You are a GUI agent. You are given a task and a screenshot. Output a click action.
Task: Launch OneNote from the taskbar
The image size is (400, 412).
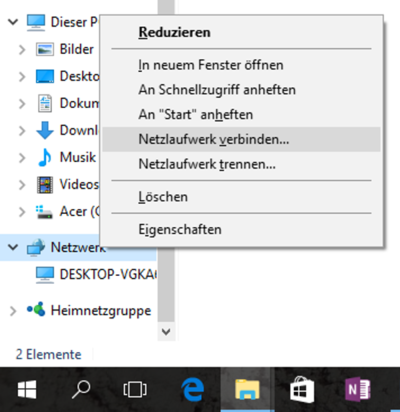pos(357,389)
